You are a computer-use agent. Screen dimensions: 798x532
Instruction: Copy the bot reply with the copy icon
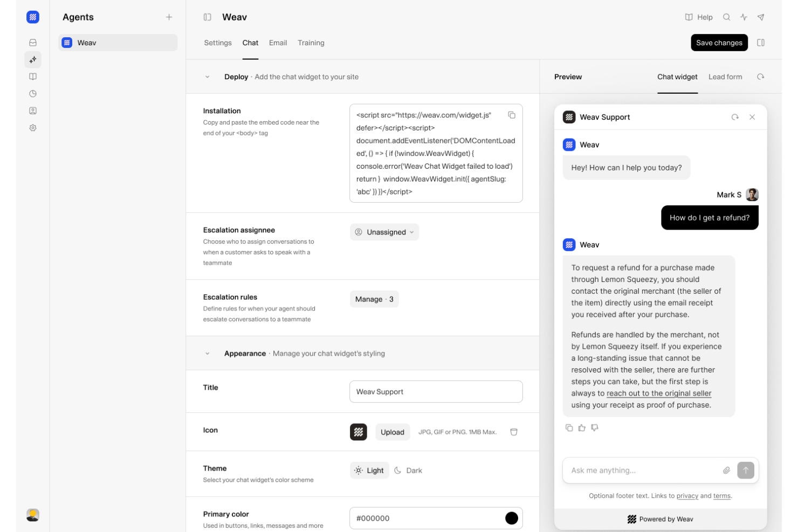click(569, 427)
